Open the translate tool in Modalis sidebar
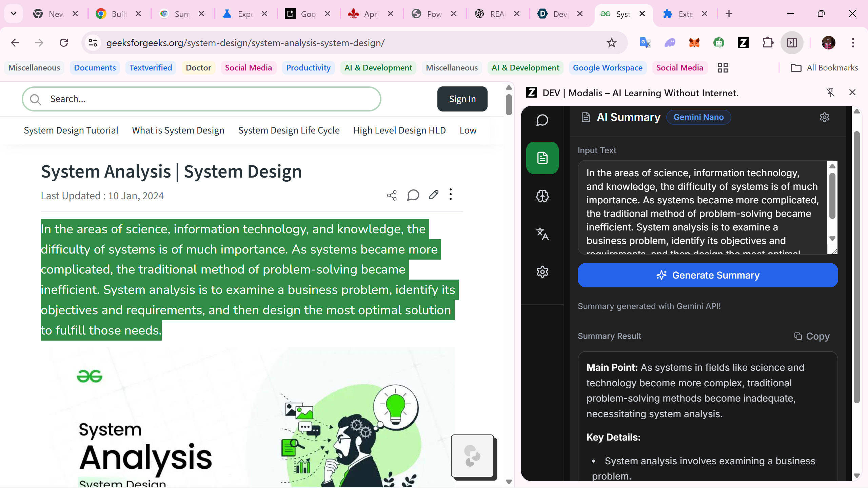 (x=542, y=234)
